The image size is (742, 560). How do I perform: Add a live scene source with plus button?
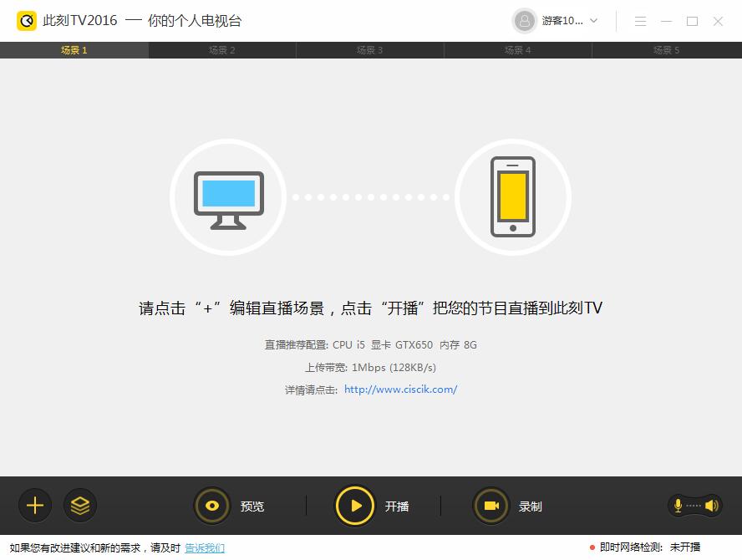pyautogui.click(x=34, y=506)
